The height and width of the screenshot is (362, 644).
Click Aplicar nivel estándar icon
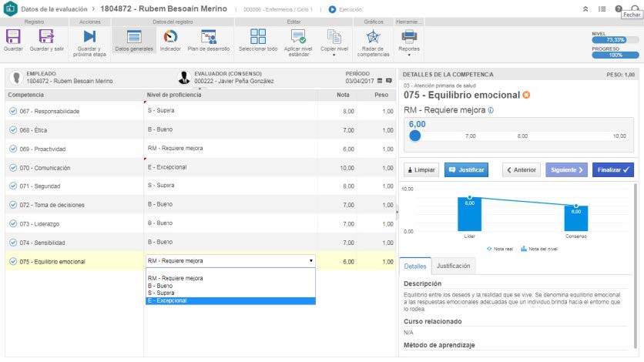pyautogui.click(x=297, y=37)
